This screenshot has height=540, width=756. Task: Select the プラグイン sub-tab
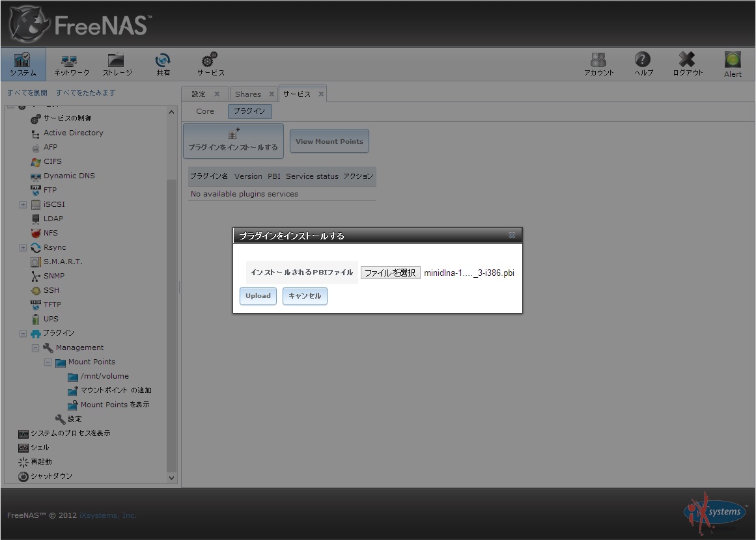click(x=250, y=111)
